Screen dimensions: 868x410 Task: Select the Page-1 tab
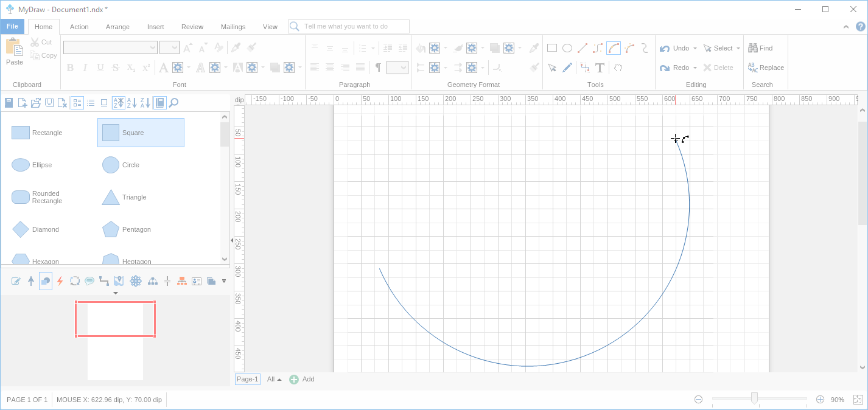[248, 379]
